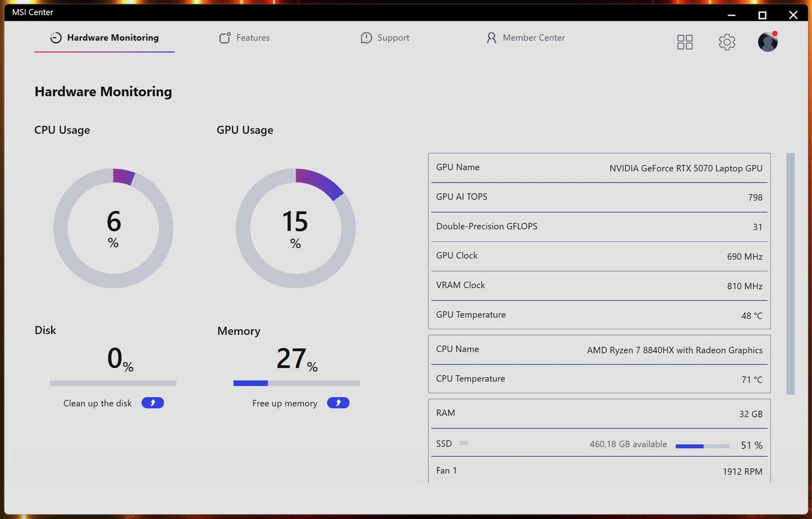Click the small SSD drive indicator icon
The width and height of the screenshot is (812, 519).
pyautogui.click(x=463, y=443)
